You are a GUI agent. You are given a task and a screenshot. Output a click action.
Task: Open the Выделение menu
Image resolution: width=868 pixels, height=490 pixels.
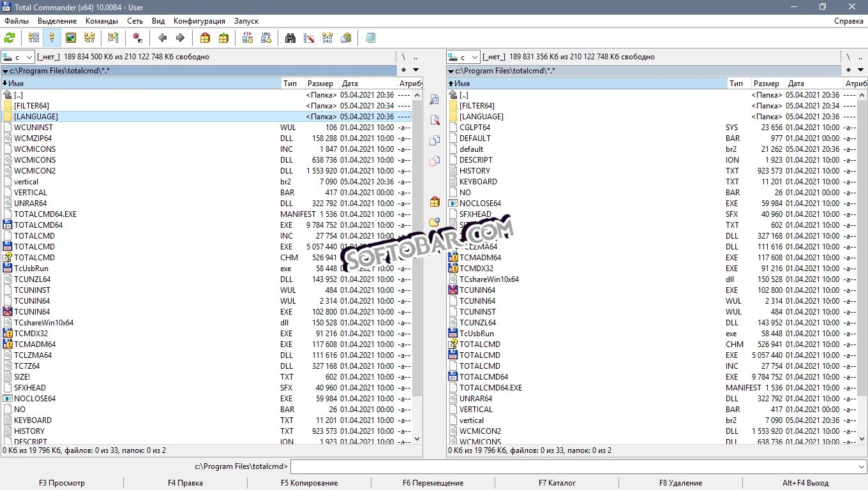[x=57, y=21]
